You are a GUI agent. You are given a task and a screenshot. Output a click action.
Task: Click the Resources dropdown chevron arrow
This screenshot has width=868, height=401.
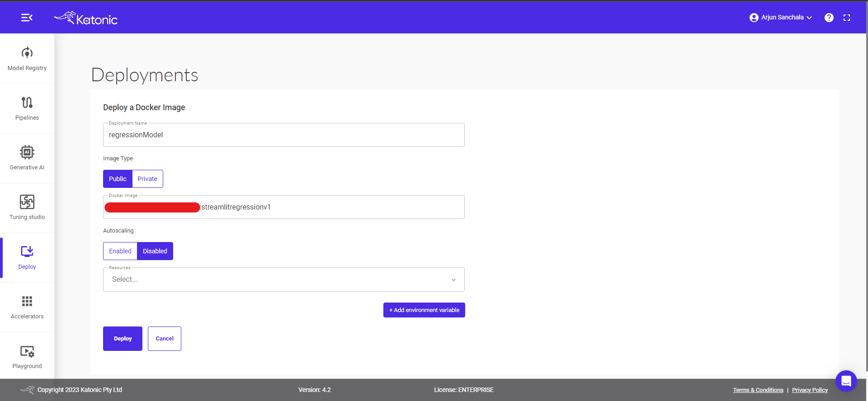point(453,280)
